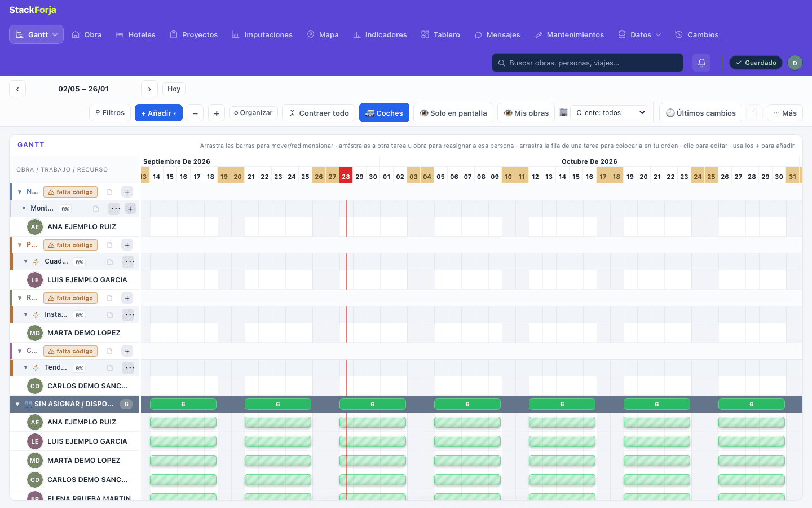Go to the next date range
Screen dimensions: 812x508
[149, 89]
